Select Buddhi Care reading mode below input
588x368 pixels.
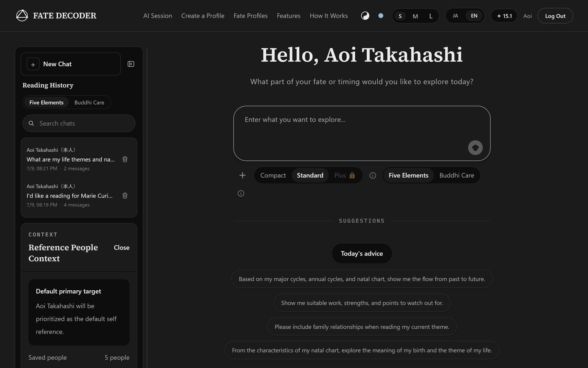click(457, 175)
